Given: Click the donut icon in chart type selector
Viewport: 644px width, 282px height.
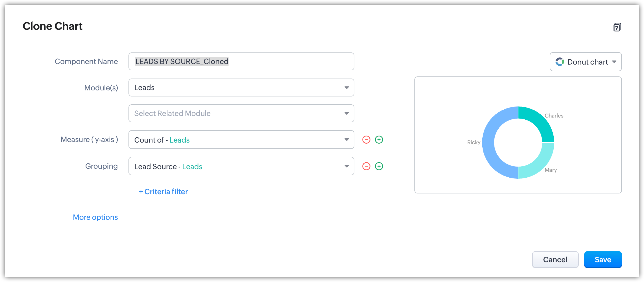Looking at the screenshot, I should click(x=559, y=62).
